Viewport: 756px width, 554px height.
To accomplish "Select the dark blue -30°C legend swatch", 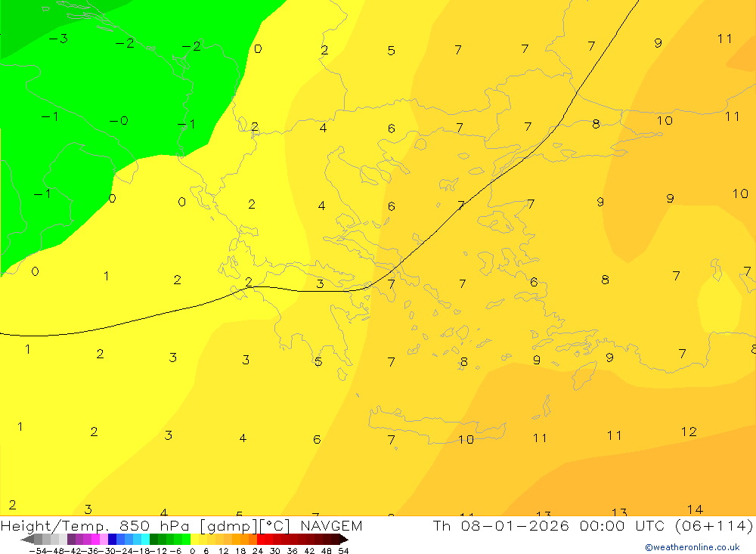I will (112, 539).
